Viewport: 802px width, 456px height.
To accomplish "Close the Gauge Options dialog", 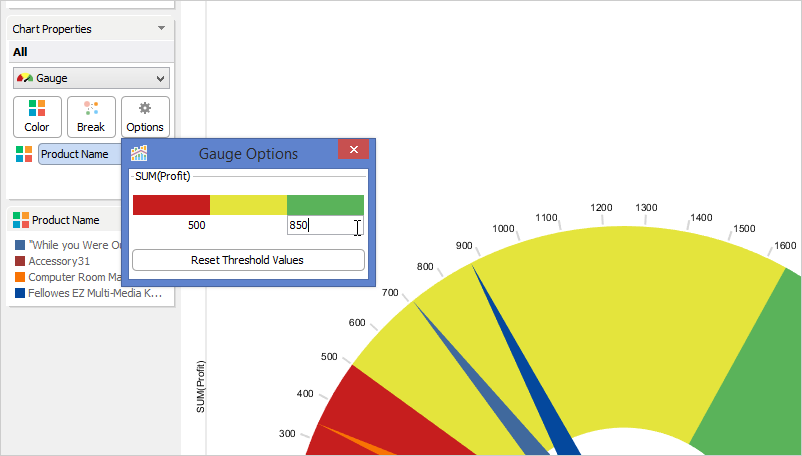I will (x=353, y=149).
